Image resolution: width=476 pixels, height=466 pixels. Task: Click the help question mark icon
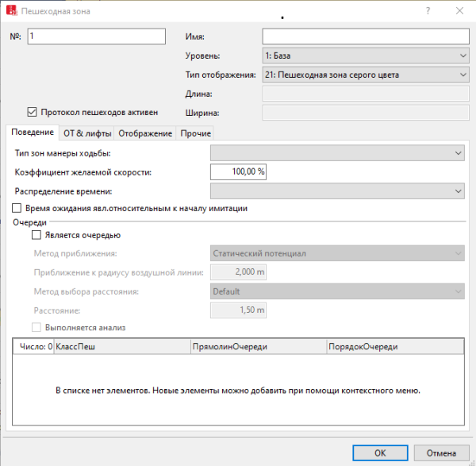pyautogui.click(x=428, y=11)
